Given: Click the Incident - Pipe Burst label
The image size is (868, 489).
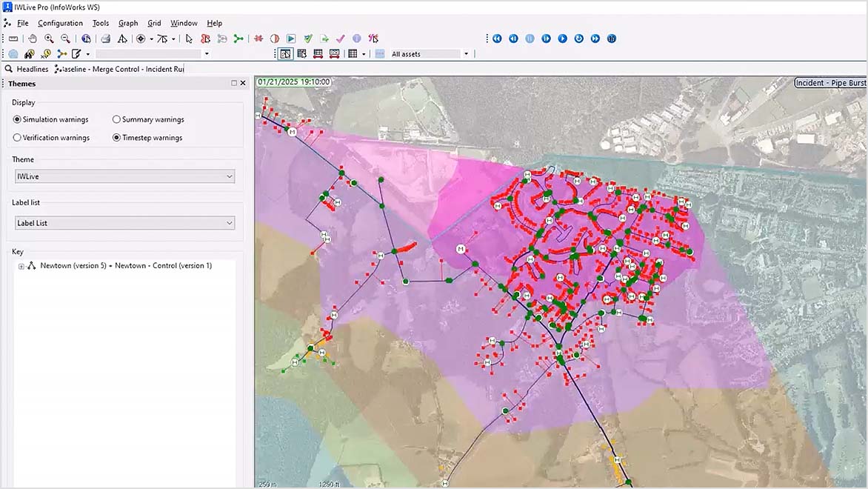Looking at the screenshot, I should point(829,82).
